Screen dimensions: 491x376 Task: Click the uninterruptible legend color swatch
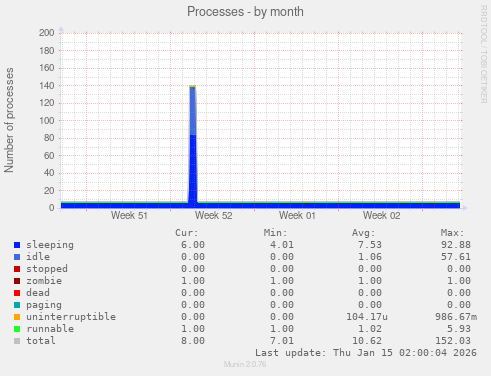click(17, 317)
